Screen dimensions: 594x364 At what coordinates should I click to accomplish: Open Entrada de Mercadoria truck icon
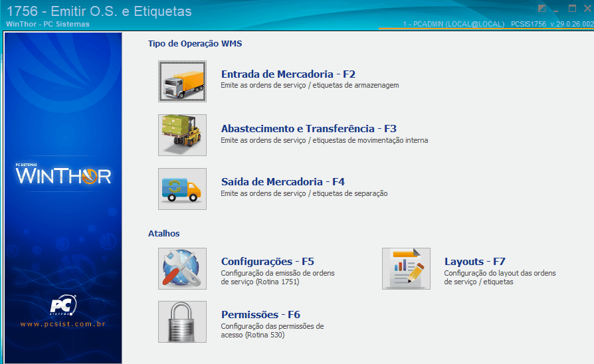click(x=182, y=82)
